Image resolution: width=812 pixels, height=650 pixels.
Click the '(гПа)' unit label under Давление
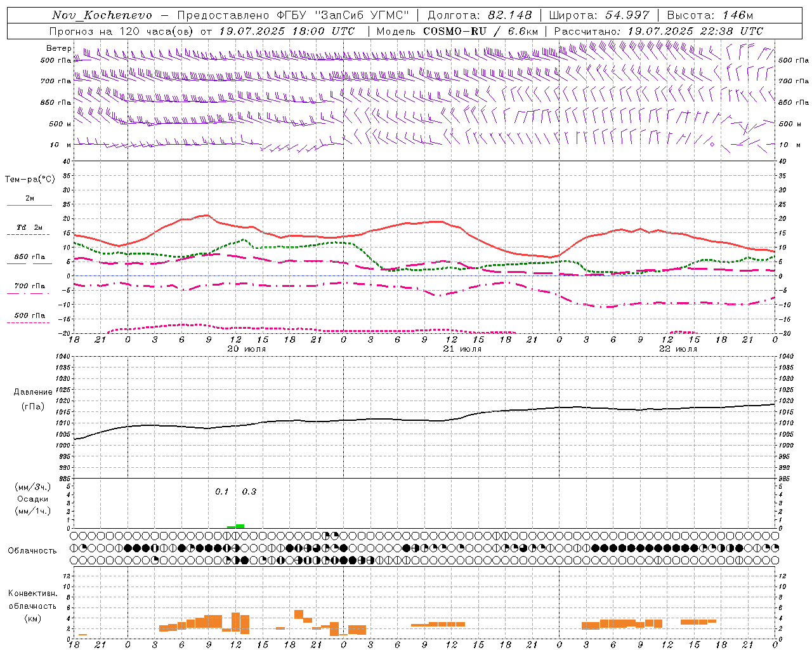[33, 407]
